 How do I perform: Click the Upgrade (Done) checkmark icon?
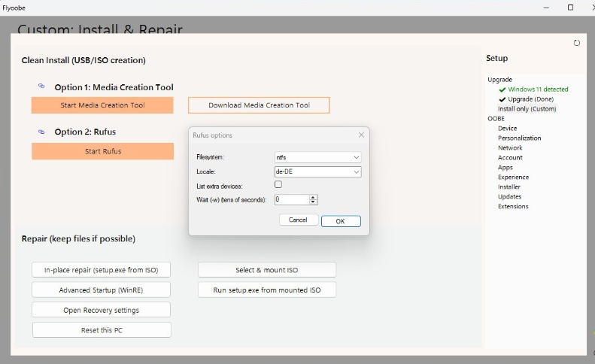coord(502,99)
